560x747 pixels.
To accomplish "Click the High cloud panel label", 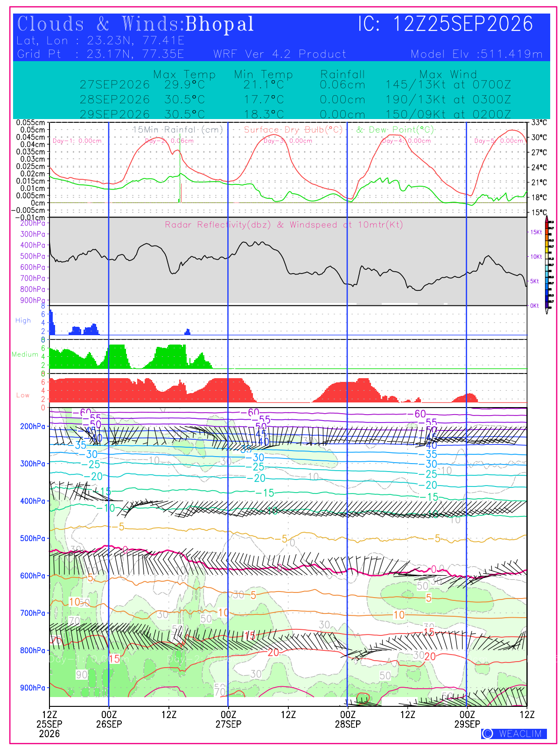I will 23,320.
